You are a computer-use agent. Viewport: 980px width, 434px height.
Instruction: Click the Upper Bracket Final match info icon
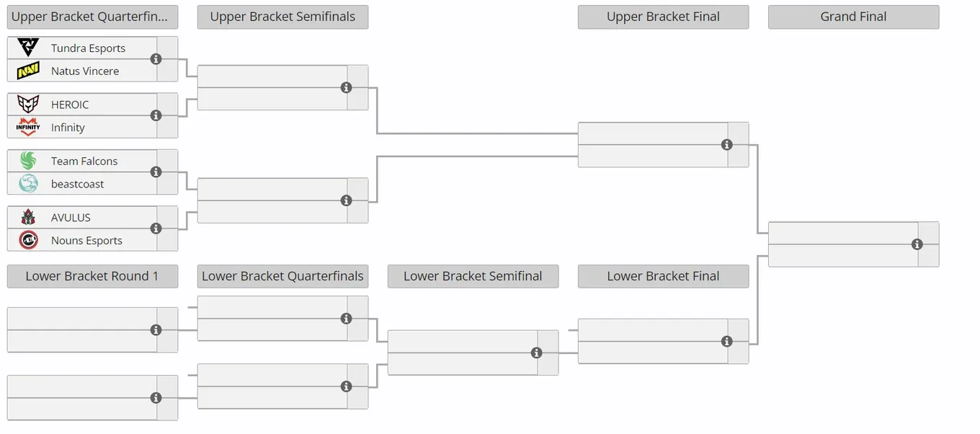(x=726, y=145)
